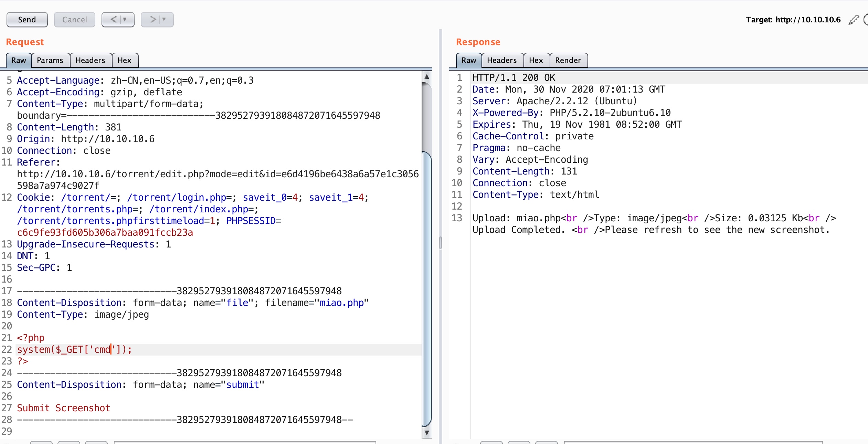Click the pencil icon to edit target
Screen dimensions: 868x444
pos(854,20)
